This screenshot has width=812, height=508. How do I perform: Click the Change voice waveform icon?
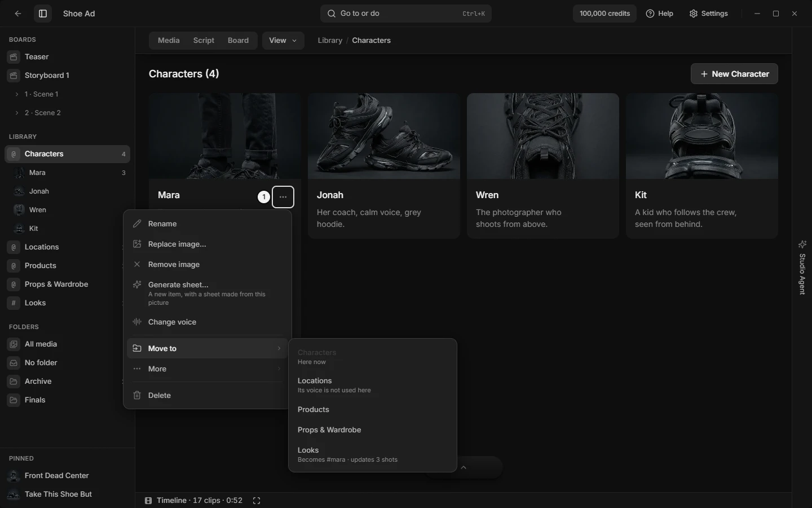pyautogui.click(x=137, y=322)
